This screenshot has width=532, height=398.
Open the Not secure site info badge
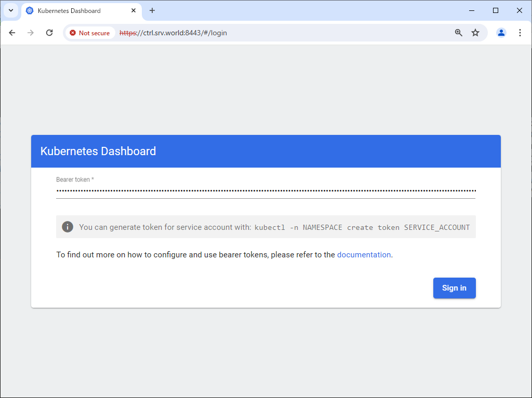pyautogui.click(x=90, y=33)
